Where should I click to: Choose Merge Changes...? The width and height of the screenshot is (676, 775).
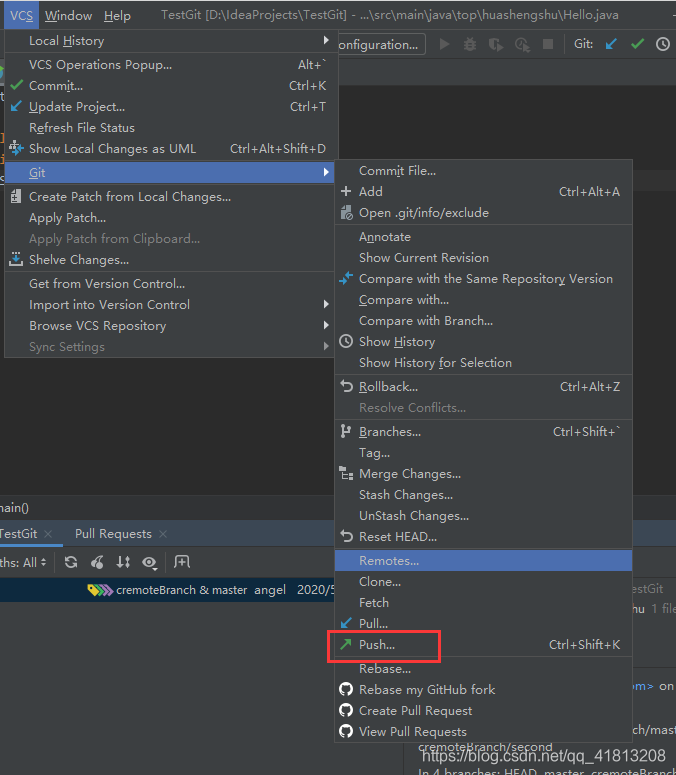pos(484,474)
